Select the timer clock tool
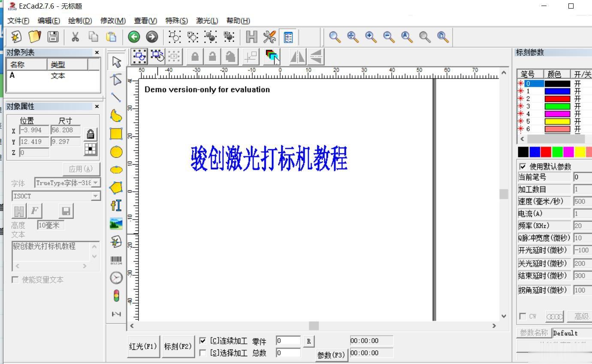The width and height of the screenshot is (592, 364). [x=116, y=278]
